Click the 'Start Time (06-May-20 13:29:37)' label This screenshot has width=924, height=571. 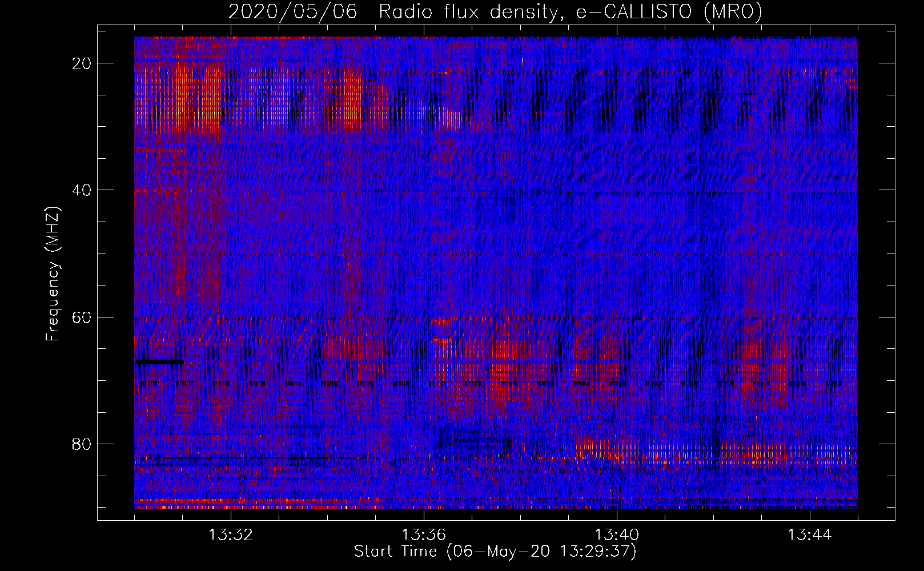(495, 552)
